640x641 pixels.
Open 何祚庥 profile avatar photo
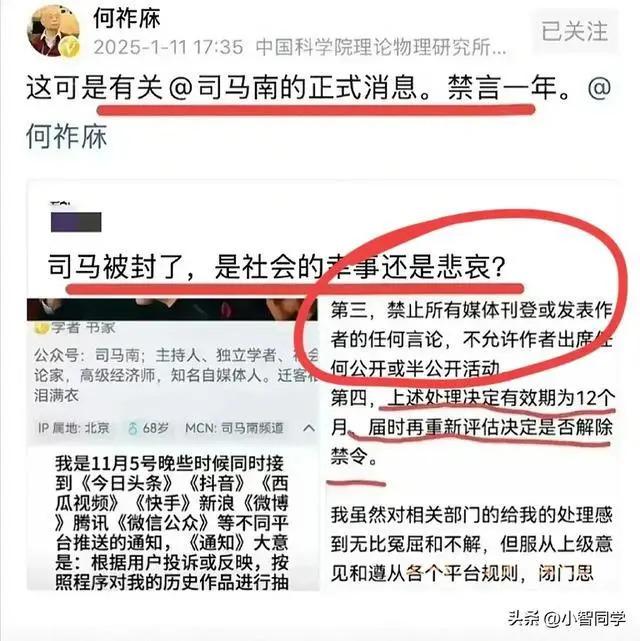point(54,31)
